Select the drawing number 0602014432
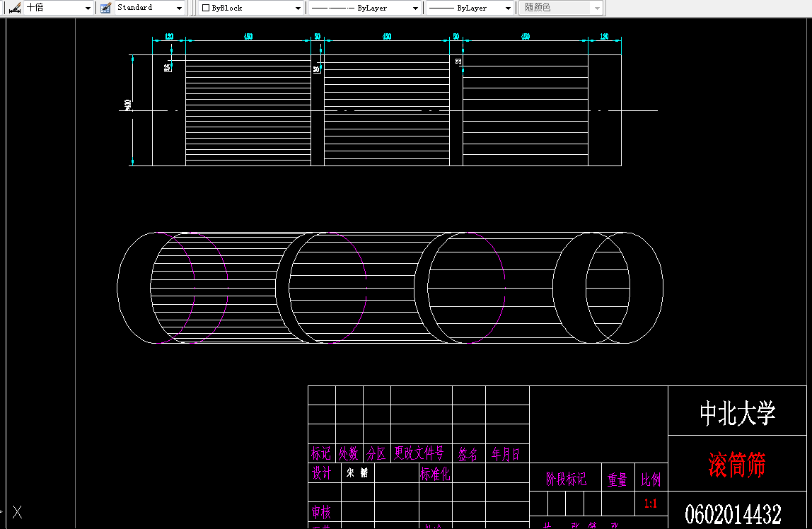The image size is (812, 529). click(733, 514)
